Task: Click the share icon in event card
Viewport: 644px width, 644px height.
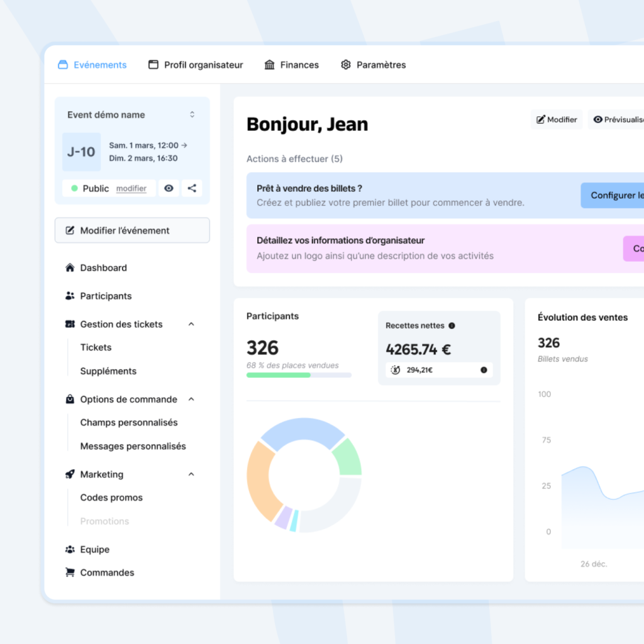Action: pyautogui.click(x=192, y=188)
